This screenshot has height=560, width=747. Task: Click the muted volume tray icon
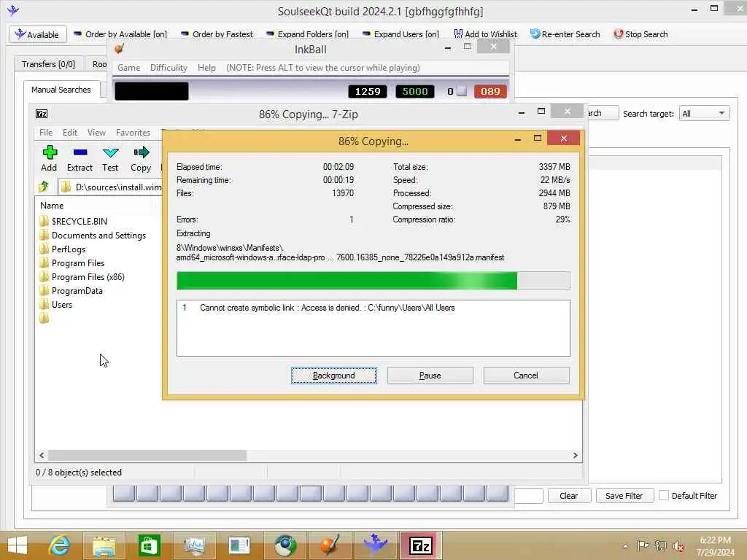click(x=678, y=545)
